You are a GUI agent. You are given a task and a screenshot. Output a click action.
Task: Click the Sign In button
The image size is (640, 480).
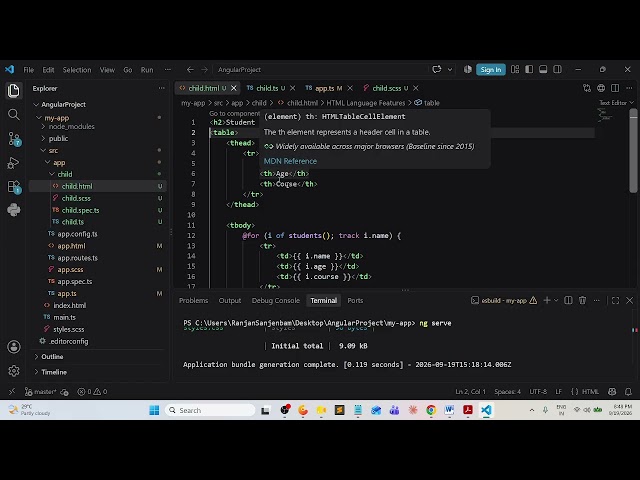(x=491, y=70)
